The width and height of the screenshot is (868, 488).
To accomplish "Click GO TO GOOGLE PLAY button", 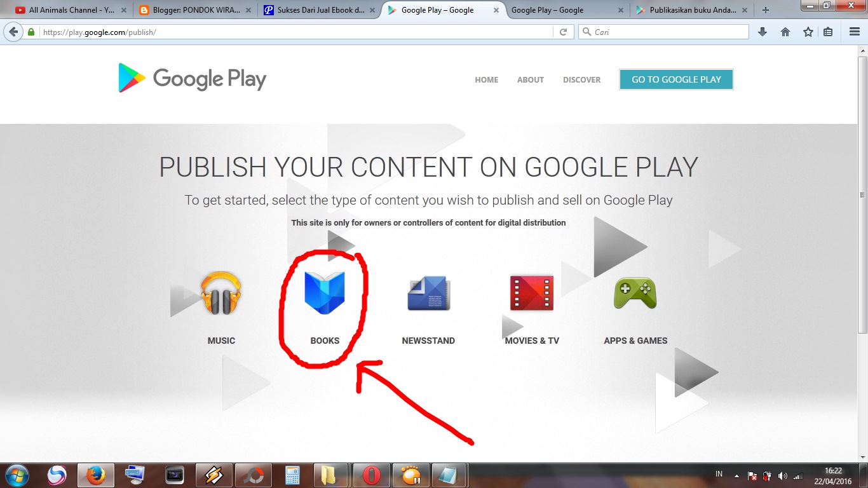I will point(676,79).
